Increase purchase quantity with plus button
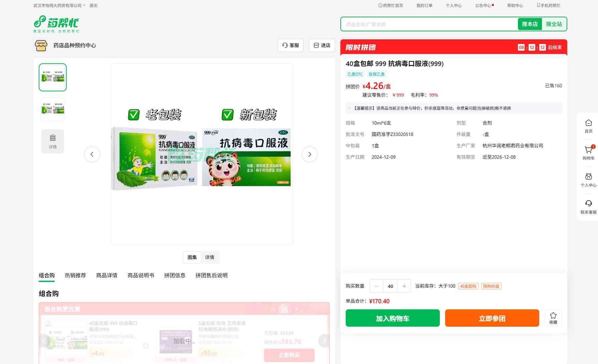 (x=404, y=286)
